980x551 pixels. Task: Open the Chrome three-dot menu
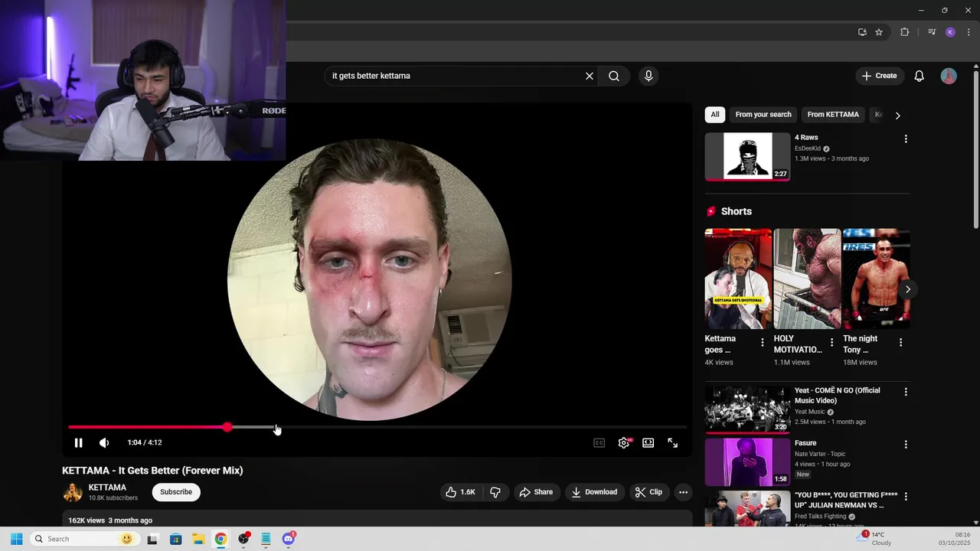(969, 32)
